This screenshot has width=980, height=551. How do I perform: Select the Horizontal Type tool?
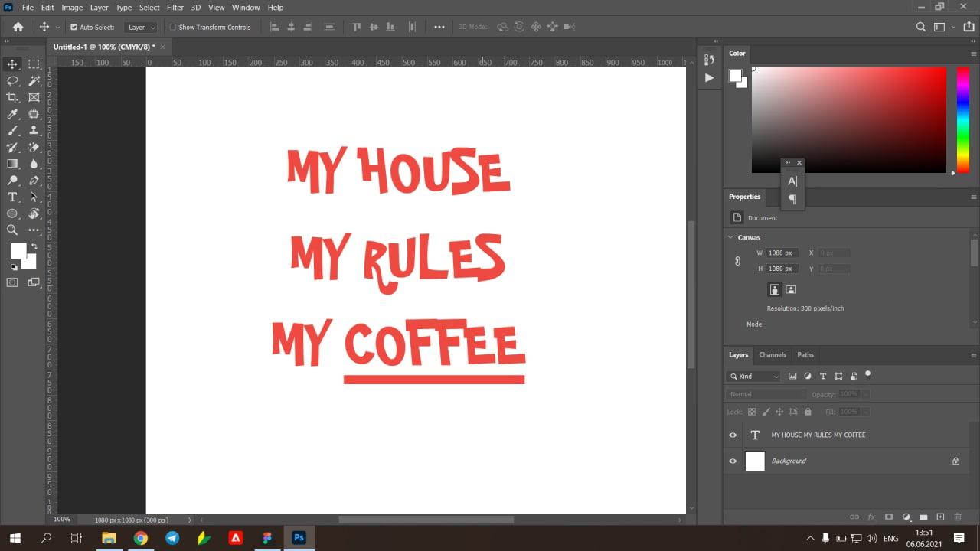point(12,197)
